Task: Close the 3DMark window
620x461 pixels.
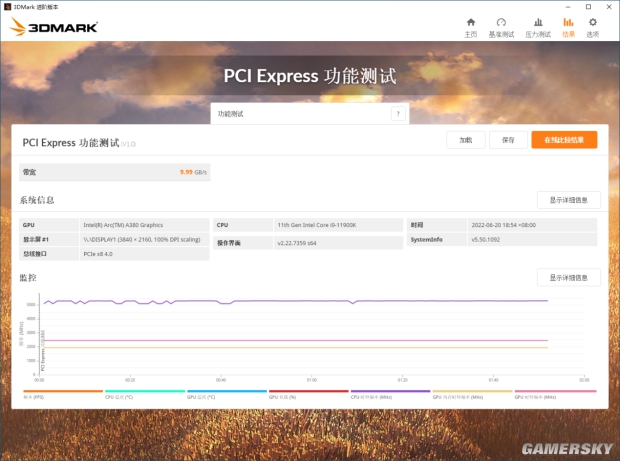Action: (609, 7)
